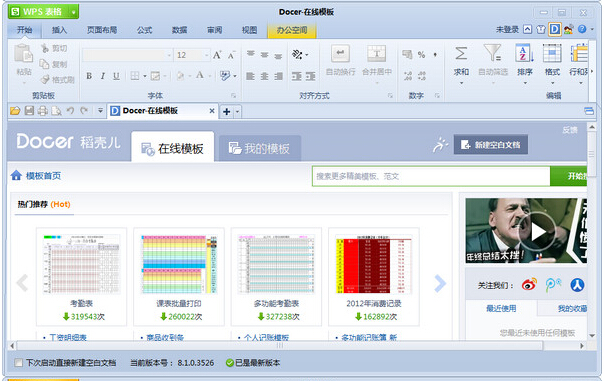Open the 考勤表 template thumbnail
605x381 pixels.
81,265
